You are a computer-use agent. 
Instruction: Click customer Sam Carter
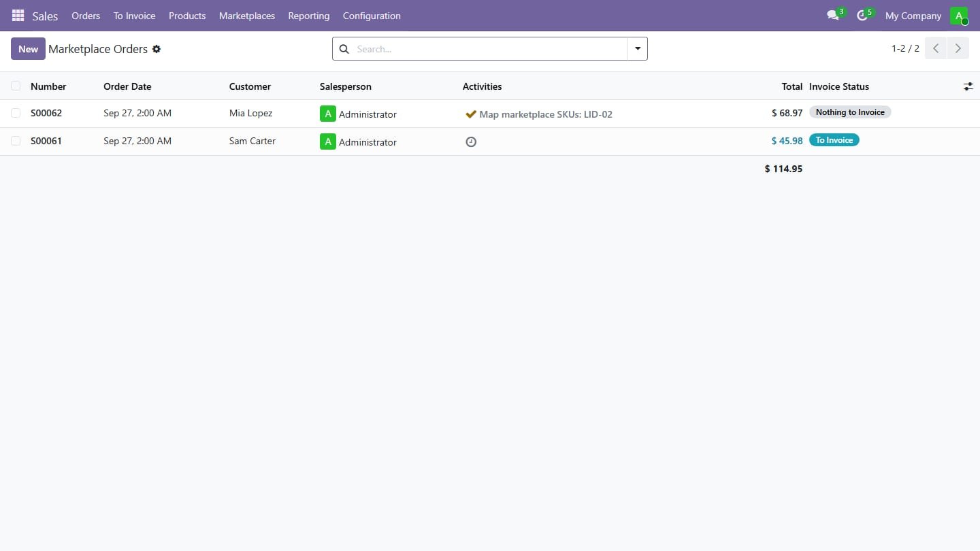click(252, 141)
